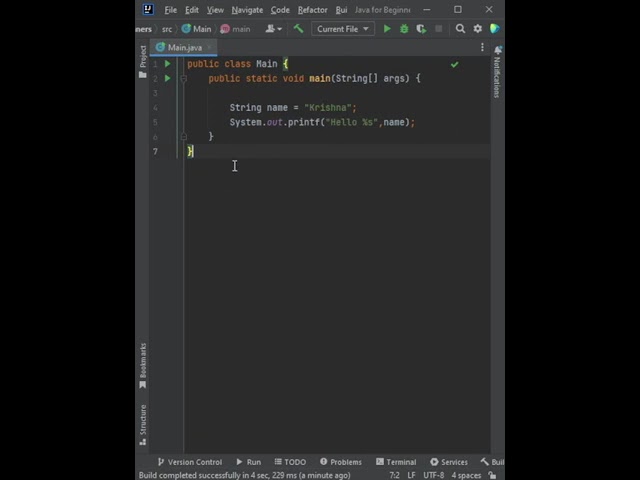
Task: Change LF line separator setting
Action: click(411, 475)
